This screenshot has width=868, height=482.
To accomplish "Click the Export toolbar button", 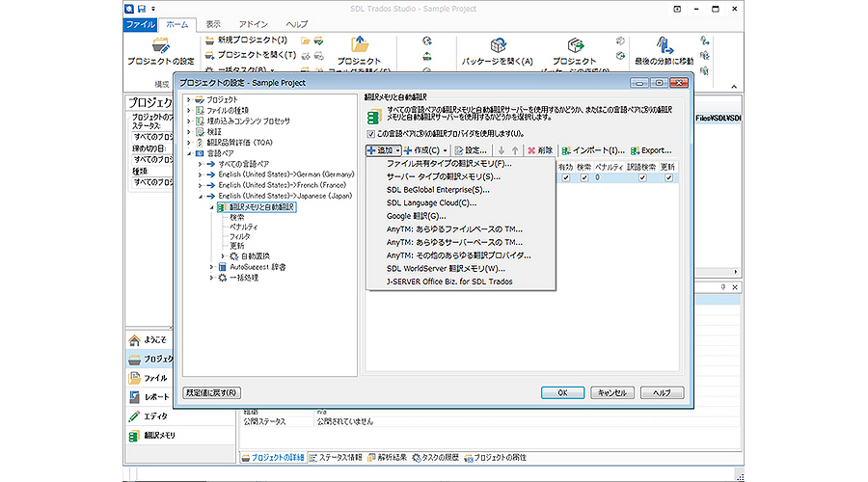I will click(651, 150).
